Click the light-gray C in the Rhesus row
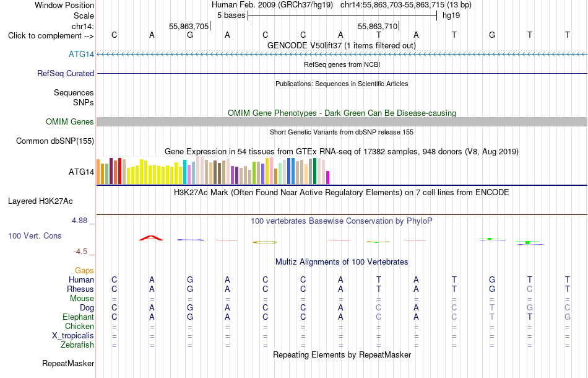This screenshot has width=588, height=378. [529, 289]
